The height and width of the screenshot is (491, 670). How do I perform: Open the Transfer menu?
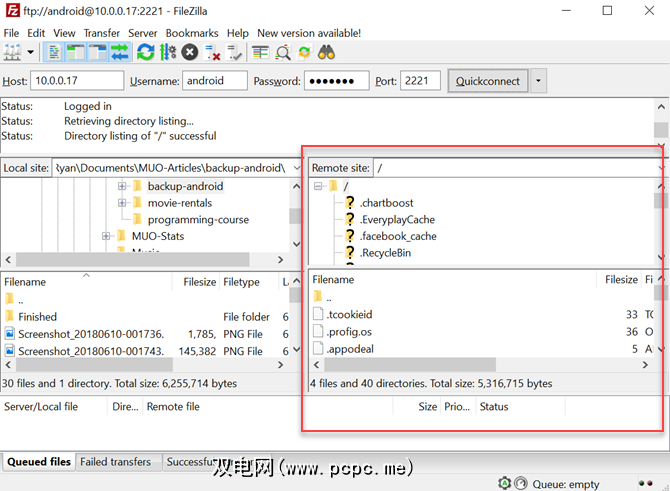pos(102,33)
